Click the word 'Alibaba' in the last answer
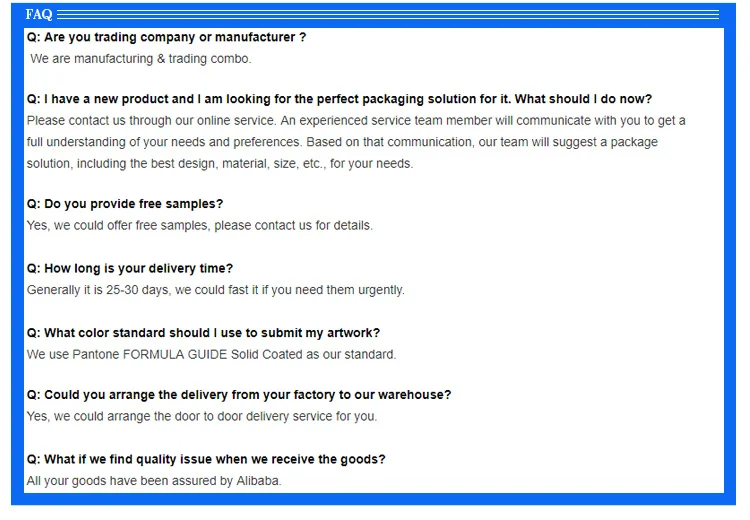Image resolution: width=750 pixels, height=520 pixels. (257, 481)
